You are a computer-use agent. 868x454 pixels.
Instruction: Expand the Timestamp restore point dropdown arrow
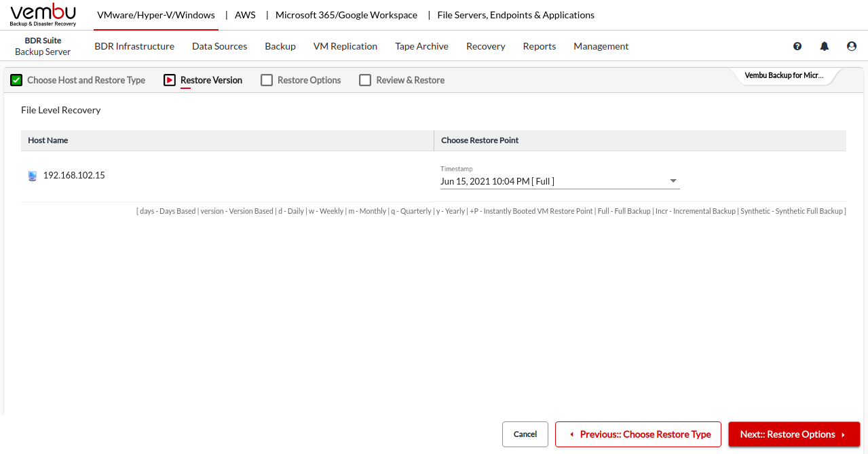[x=673, y=181]
